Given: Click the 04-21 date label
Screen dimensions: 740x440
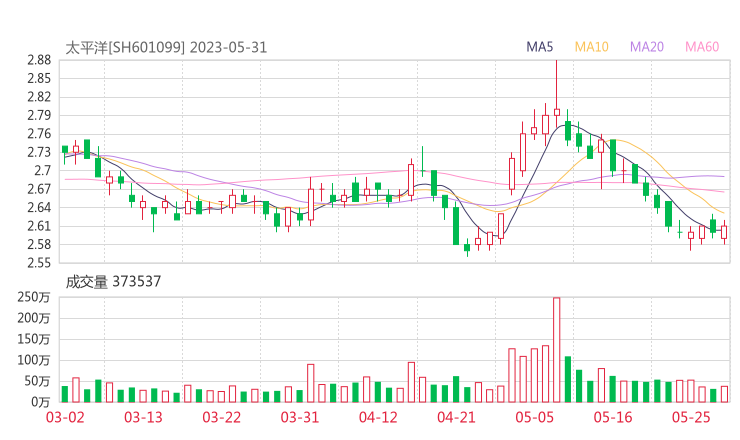Looking at the screenshot, I should [457, 417].
